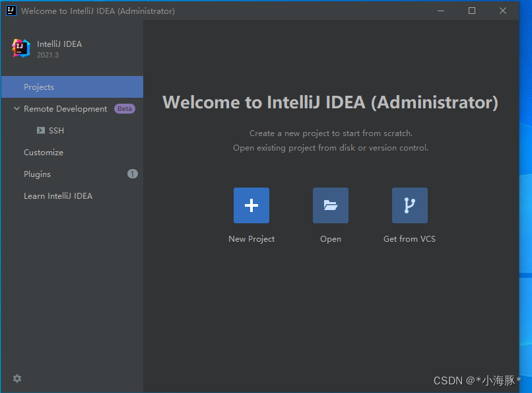The width and height of the screenshot is (532, 393).
Task: Click the Open label text
Action: coord(331,239)
